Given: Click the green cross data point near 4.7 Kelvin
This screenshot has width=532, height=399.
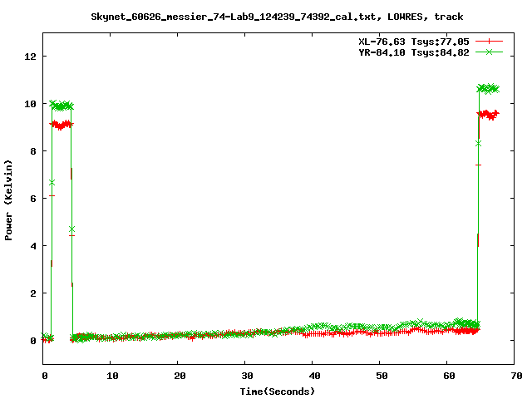Looking at the screenshot, I should 71,229.
